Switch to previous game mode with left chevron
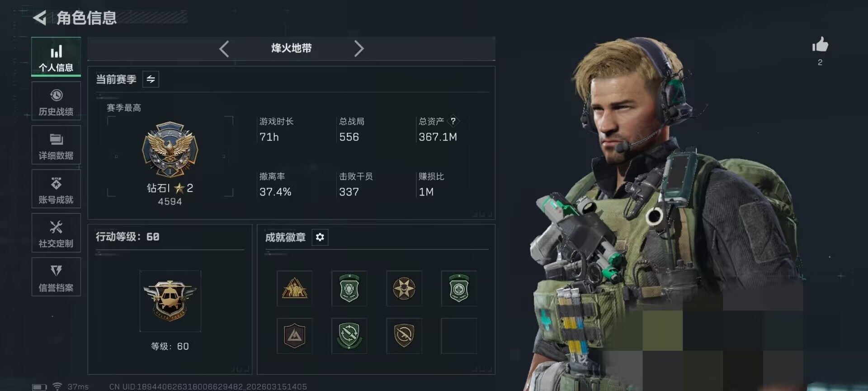 tap(224, 48)
